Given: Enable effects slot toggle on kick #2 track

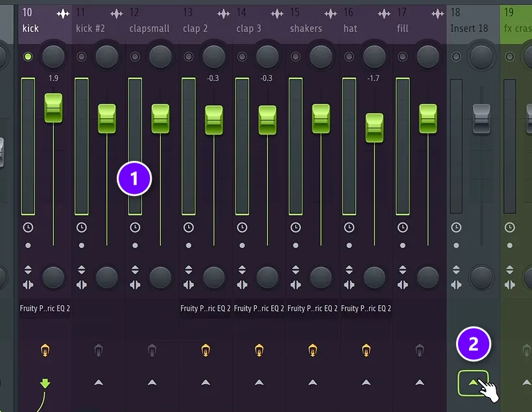Looking at the screenshot, I should [x=99, y=350].
